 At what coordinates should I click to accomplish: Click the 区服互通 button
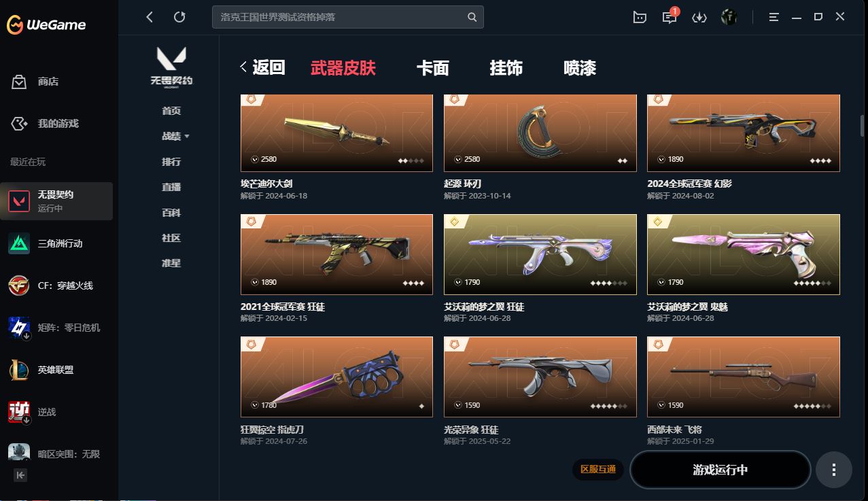pos(598,470)
